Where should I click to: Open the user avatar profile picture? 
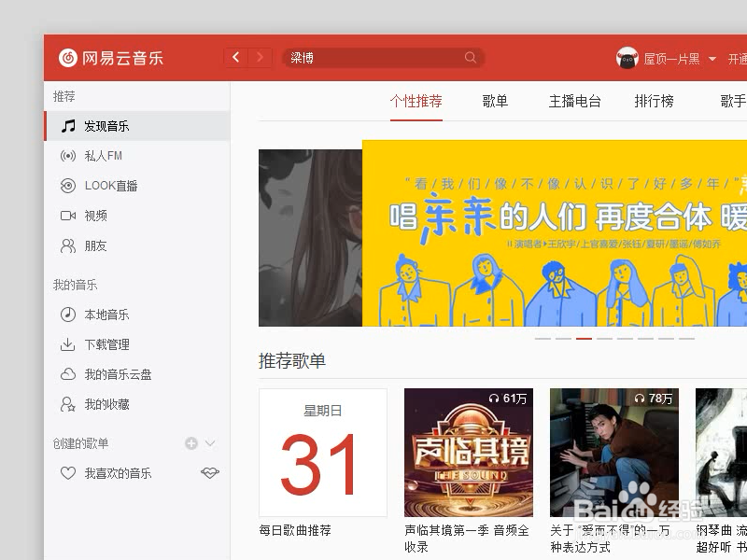[627, 58]
